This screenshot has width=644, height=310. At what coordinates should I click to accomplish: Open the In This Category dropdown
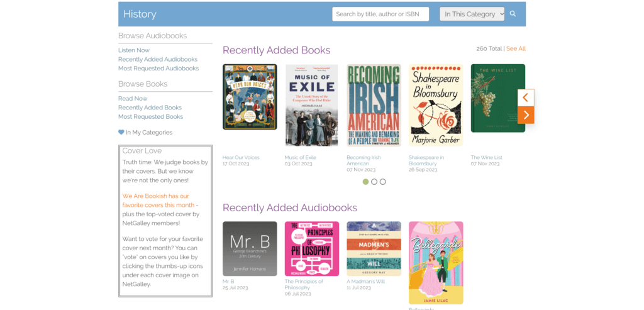[472, 14]
